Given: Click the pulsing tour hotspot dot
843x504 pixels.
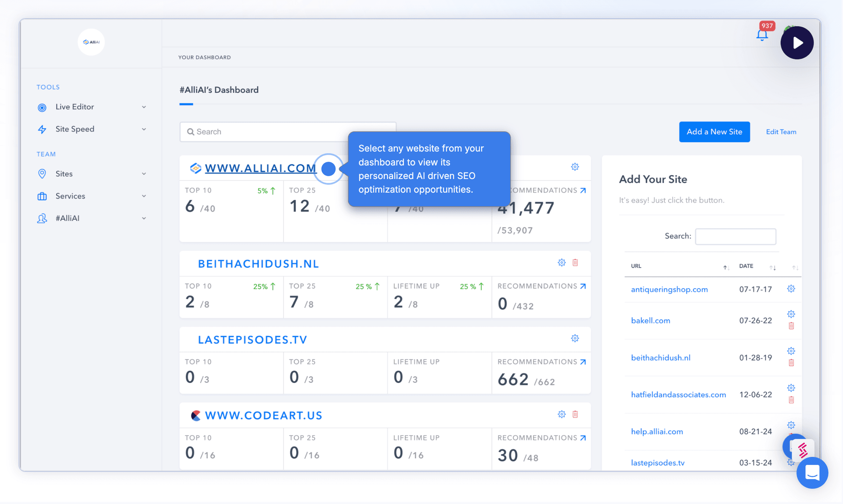Looking at the screenshot, I should pos(328,168).
